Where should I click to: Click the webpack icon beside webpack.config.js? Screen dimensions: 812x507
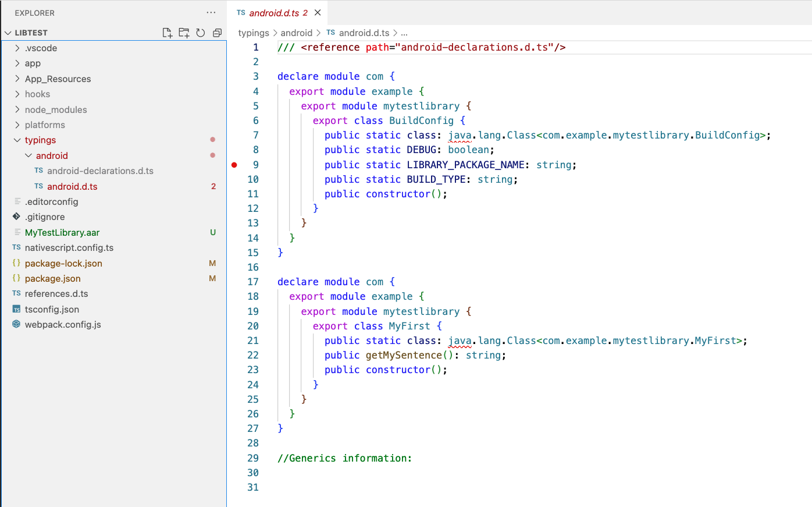[x=16, y=324]
